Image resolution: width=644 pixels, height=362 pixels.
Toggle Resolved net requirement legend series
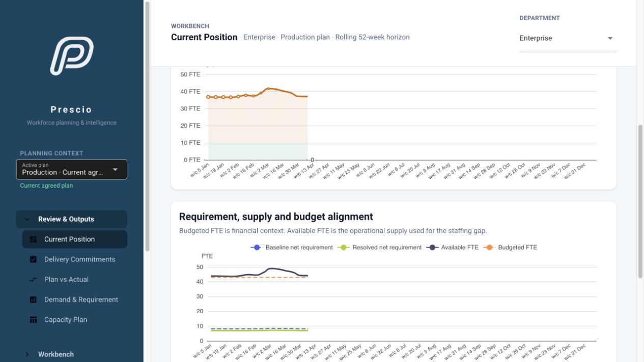click(380, 248)
